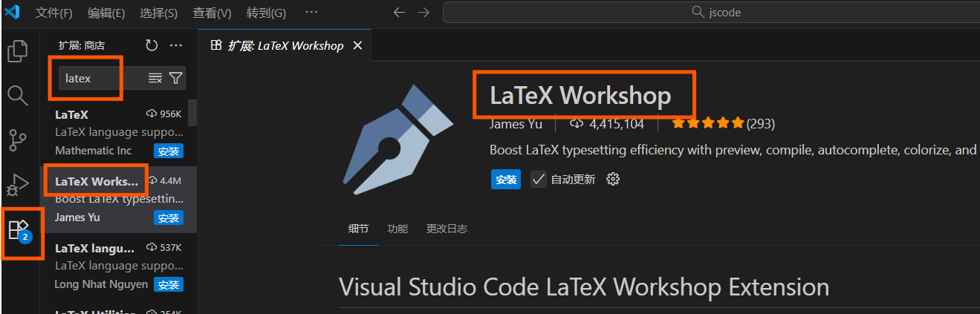Click the Visual Studio Code LaTeX Workshop heading

[x=584, y=287]
